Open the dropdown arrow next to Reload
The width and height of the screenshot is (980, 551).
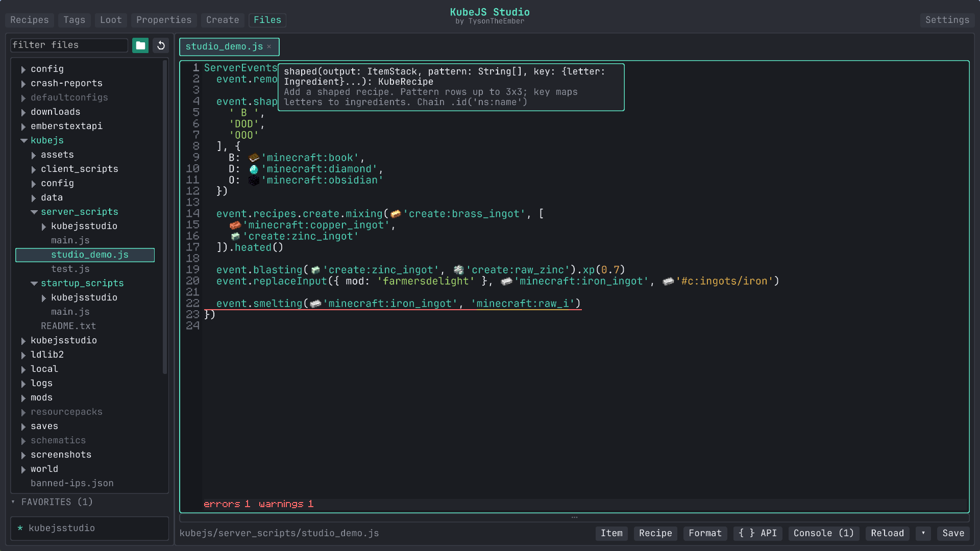[x=923, y=533]
